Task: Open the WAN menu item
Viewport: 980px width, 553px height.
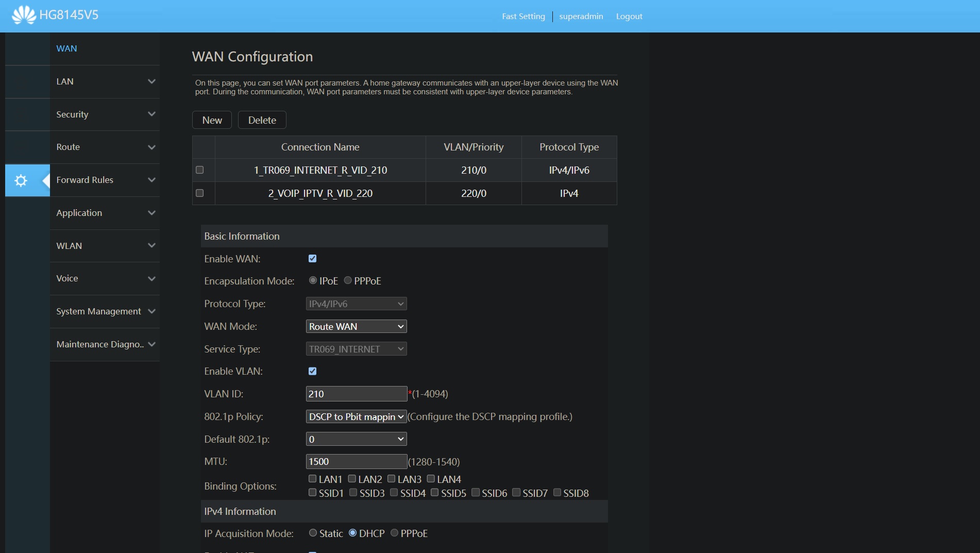Action: coord(66,48)
